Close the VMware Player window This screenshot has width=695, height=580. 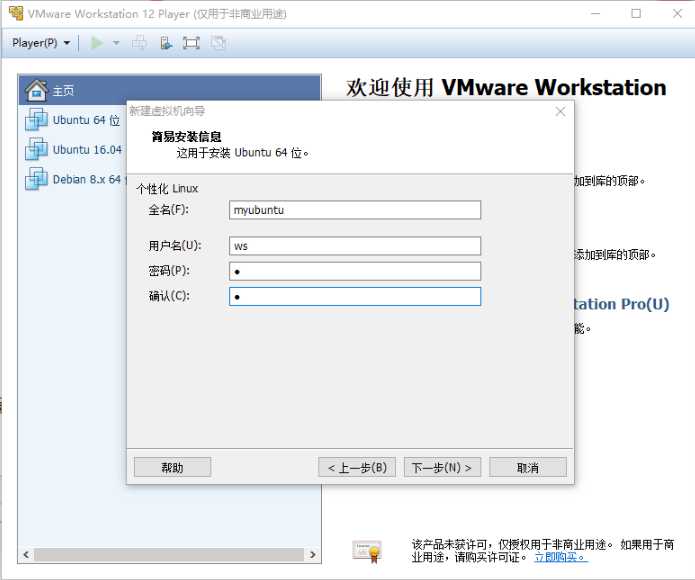point(677,14)
